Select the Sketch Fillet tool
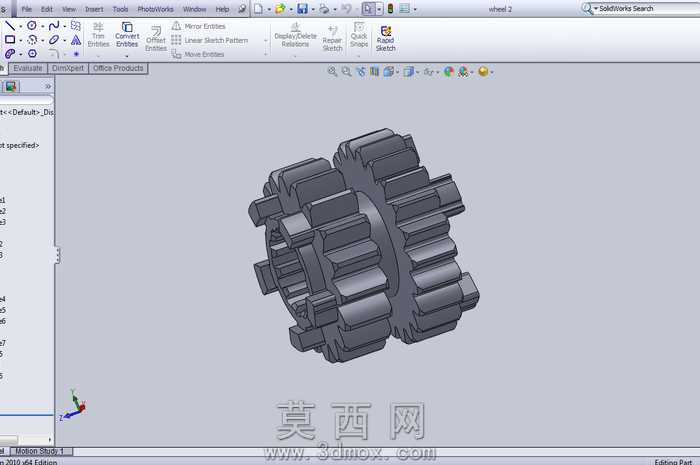Viewport: 700px width, 465px height. click(x=54, y=54)
